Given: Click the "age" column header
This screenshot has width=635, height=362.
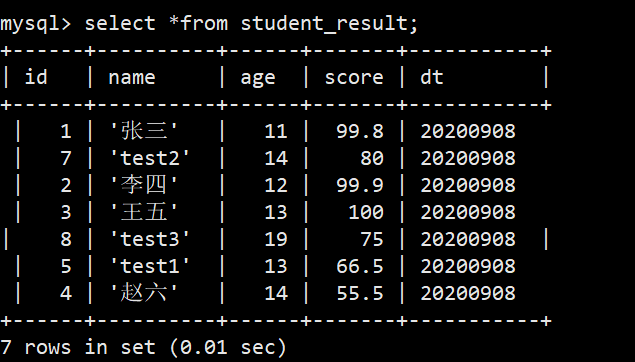Looking at the screenshot, I should [x=258, y=78].
